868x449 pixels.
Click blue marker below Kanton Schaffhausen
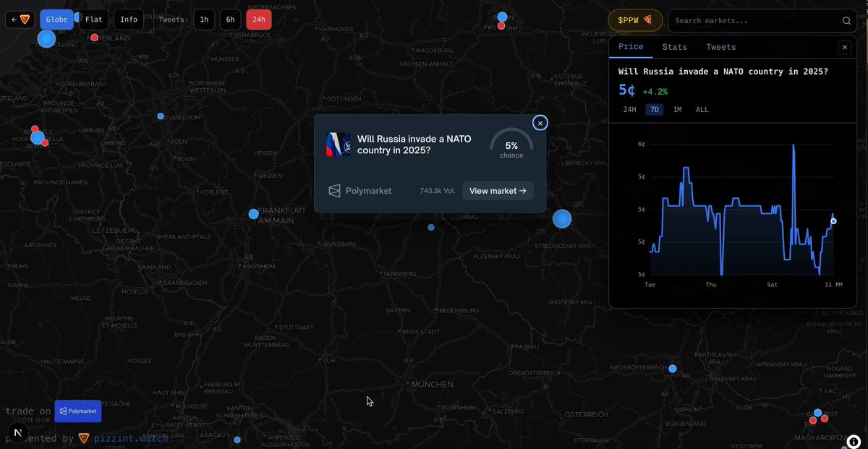tap(237, 440)
